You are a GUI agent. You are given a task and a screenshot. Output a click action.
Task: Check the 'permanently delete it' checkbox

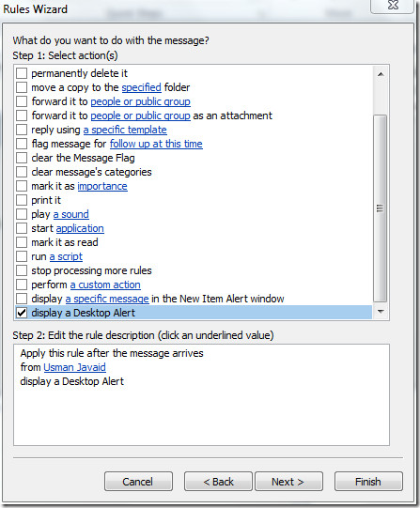click(x=22, y=73)
